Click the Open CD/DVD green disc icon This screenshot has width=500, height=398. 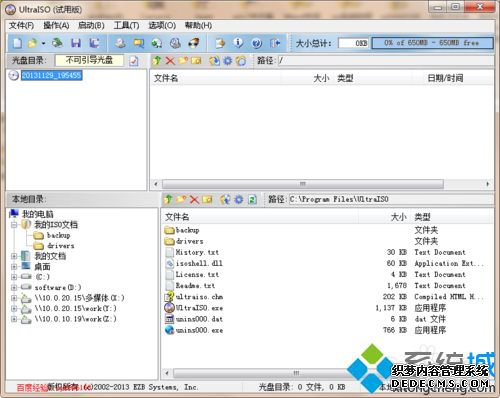[x=57, y=43]
